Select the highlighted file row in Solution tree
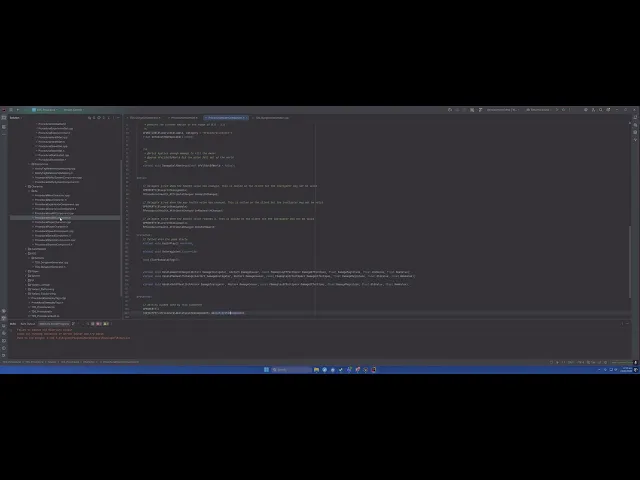This screenshot has height=480, width=640. (64, 218)
